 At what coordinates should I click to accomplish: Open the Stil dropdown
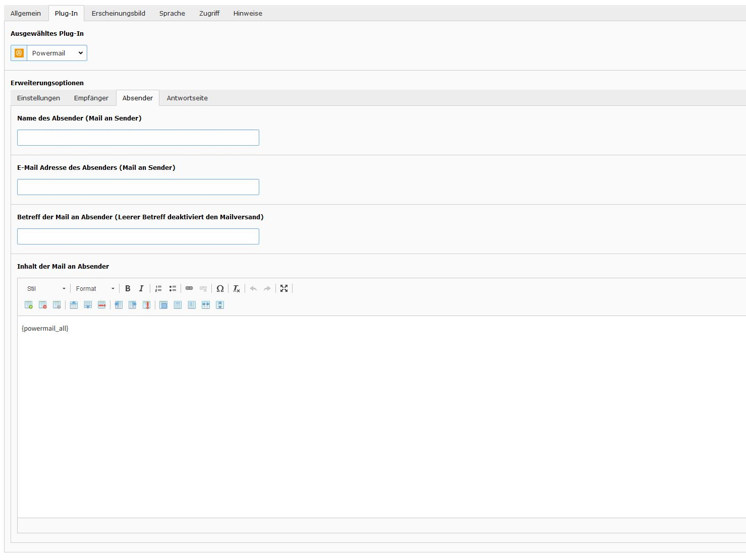point(46,289)
